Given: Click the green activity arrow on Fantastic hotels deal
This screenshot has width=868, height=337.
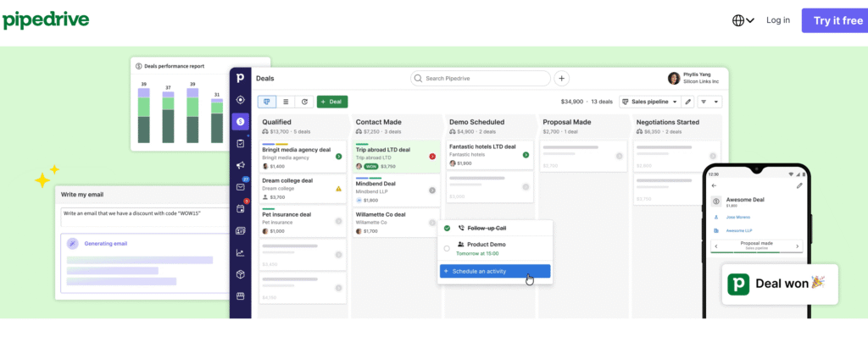Looking at the screenshot, I should pyautogui.click(x=526, y=155).
